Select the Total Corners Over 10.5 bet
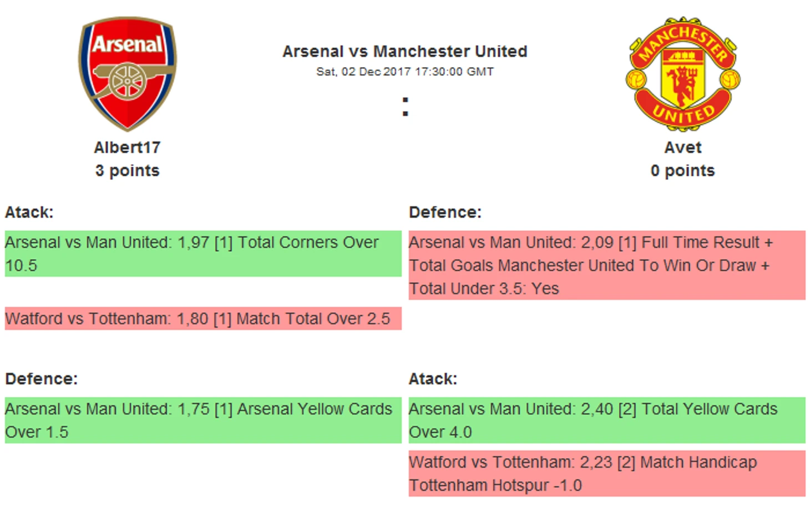The image size is (810, 532). (203, 254)
